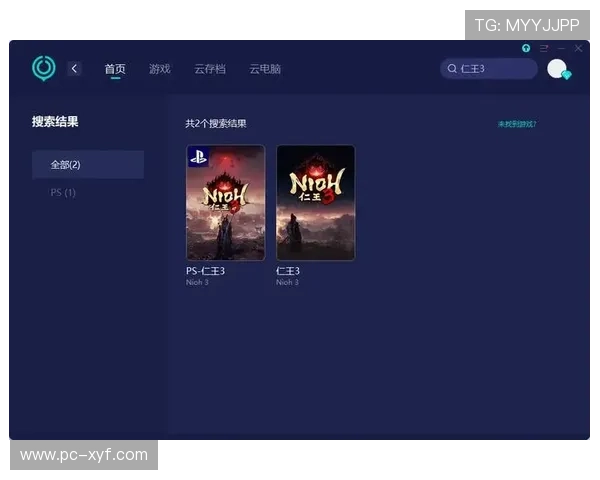Click Nioh 3 subtitle under PS-仁王3
The height and width of the screenshot is (480, 600).
point(197,282)
